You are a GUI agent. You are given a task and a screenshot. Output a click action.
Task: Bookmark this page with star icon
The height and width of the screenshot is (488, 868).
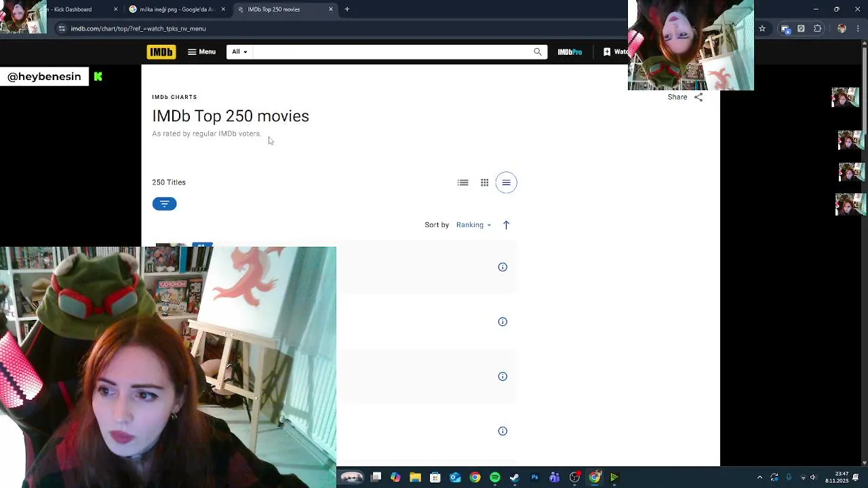pyautogui.click(x=762, y=28)
